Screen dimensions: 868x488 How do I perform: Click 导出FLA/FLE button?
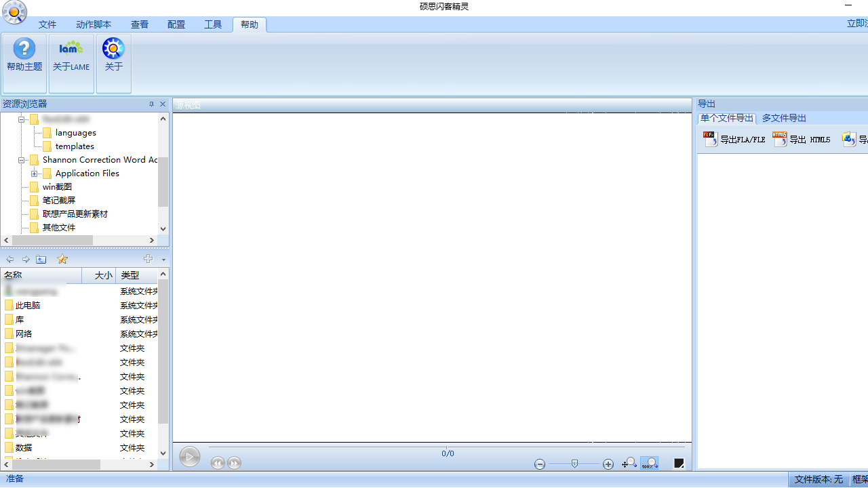734,140
